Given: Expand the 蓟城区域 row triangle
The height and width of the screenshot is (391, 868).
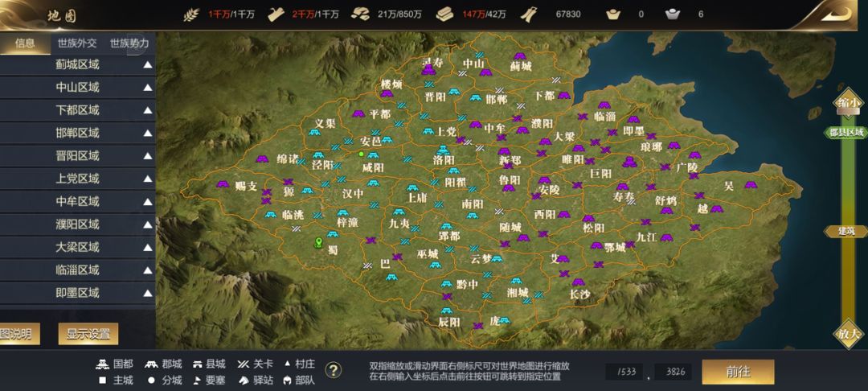Looking at the screenshot, I should click(x=148, y=65).
